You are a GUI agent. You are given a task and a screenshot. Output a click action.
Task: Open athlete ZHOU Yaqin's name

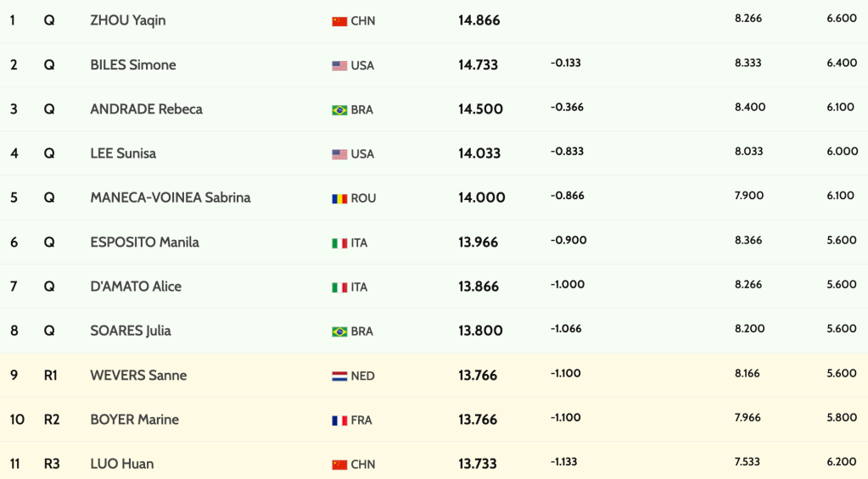coord(128,20)
